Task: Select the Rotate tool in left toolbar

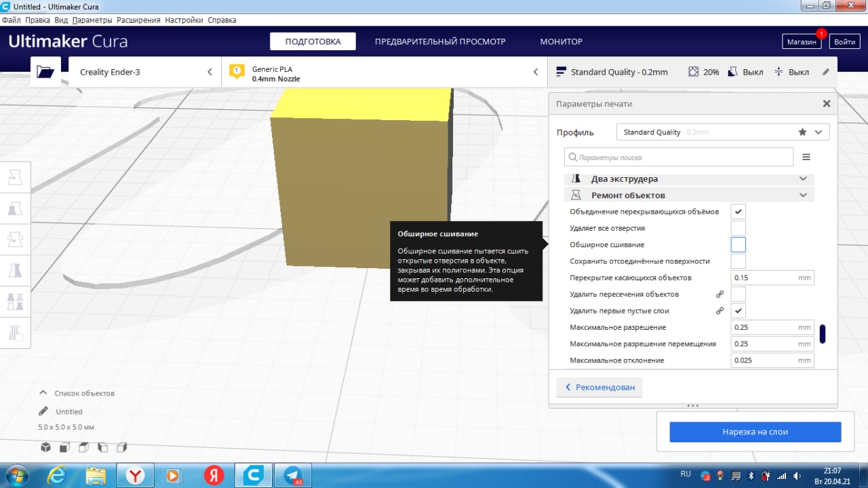Action: [15, 240]
